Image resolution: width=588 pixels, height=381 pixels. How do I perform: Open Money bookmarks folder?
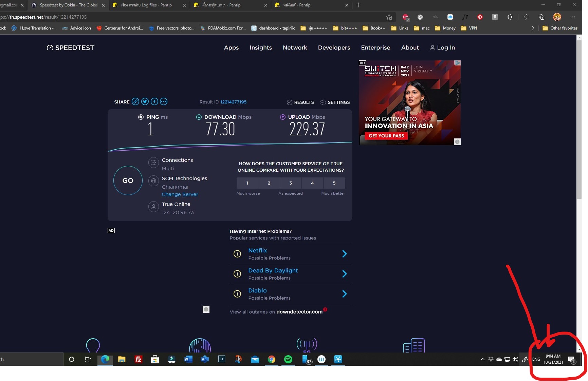point(445,28)
